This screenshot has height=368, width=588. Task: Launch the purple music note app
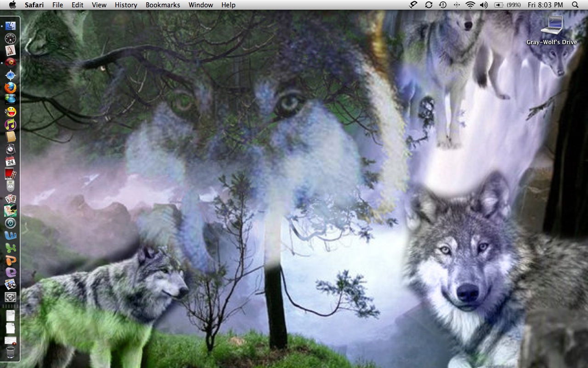[11, 124]
